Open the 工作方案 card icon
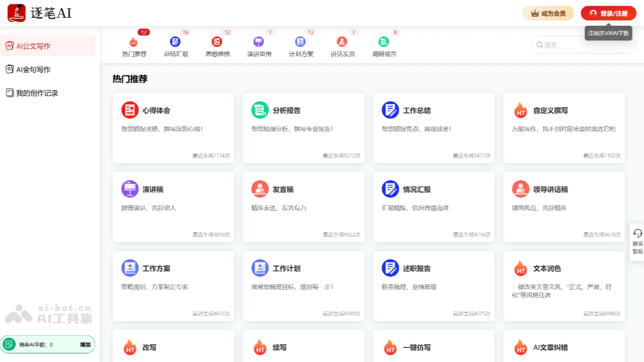Viewport: 644px width, 362px height. [x=130, y=268]
